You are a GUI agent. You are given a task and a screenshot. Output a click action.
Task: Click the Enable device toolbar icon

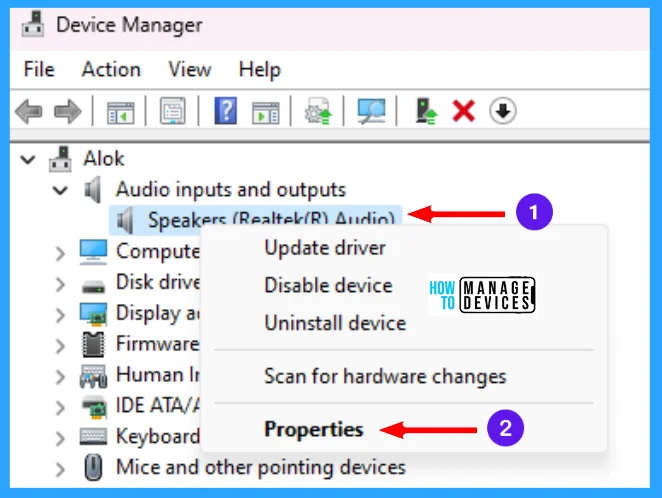click(x=426, y=111)
